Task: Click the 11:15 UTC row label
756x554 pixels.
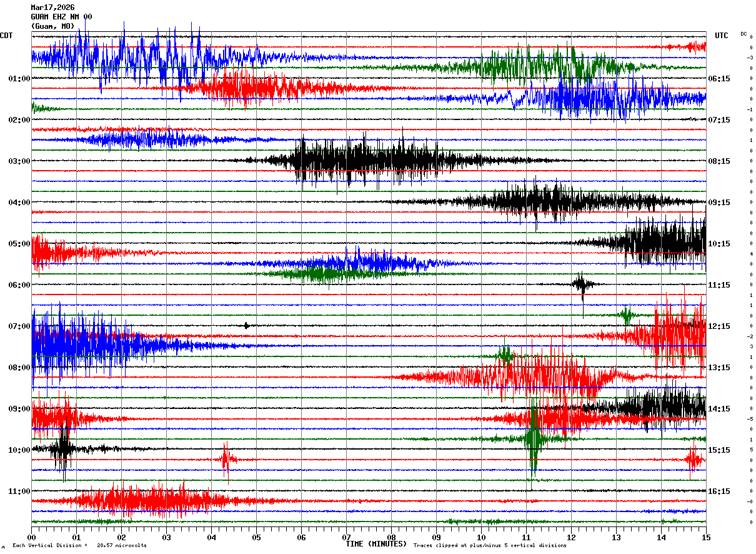Action: 719,285
